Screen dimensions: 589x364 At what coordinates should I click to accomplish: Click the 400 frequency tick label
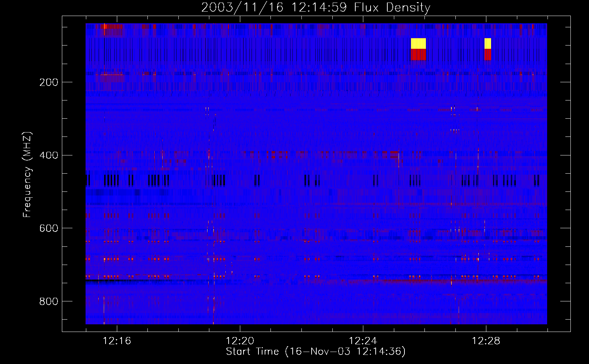(49, 155)
